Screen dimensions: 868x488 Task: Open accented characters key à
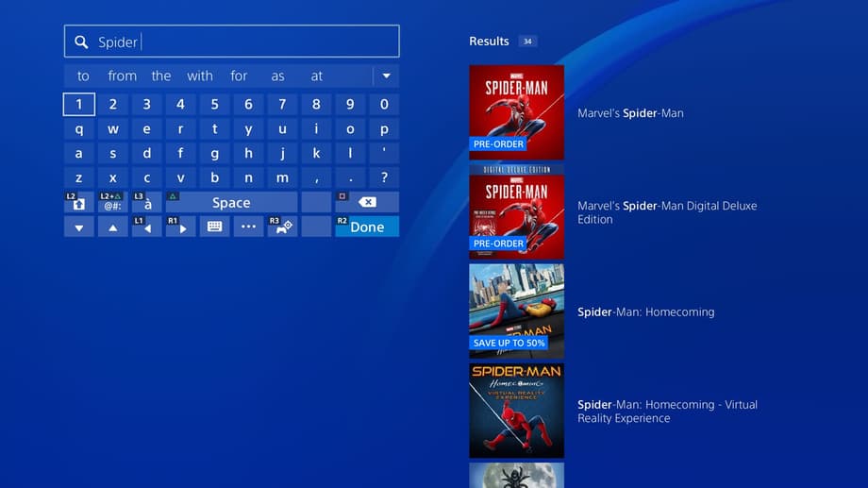pos(146,202)
